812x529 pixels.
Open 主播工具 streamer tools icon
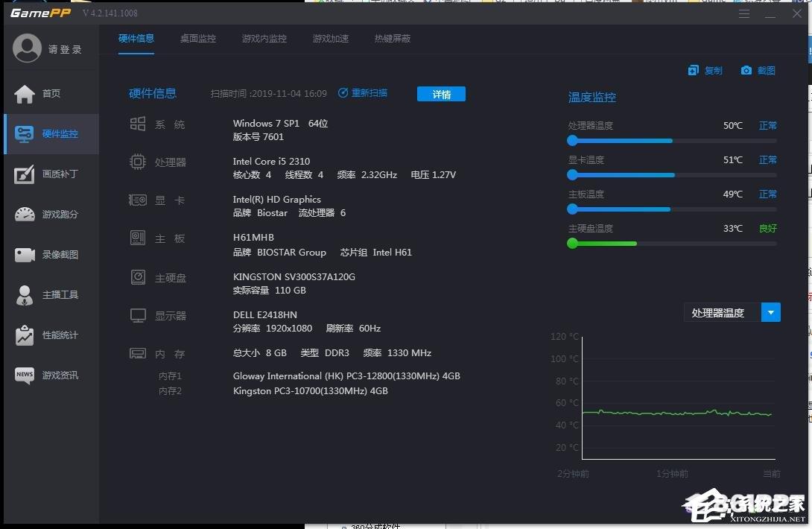pyautogui.click(x=25, y=295)
